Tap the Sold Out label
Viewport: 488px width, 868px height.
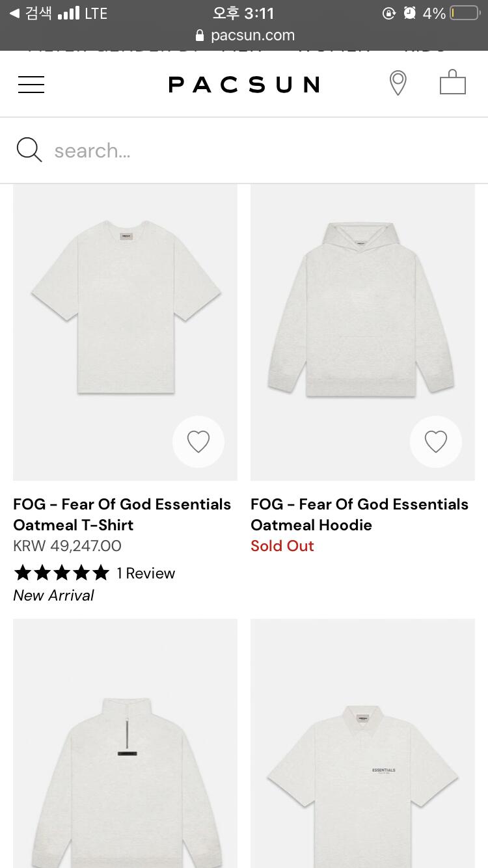coord(282,546)
